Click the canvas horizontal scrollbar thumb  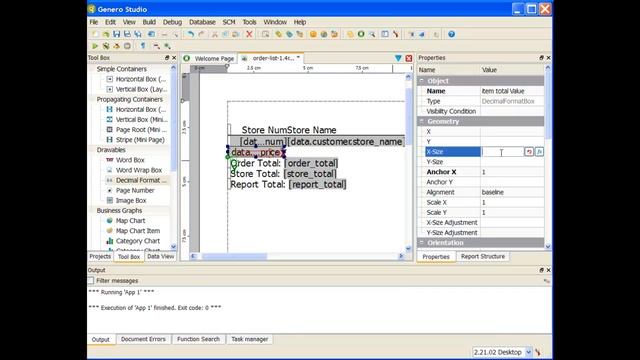[x=234, y=256]
